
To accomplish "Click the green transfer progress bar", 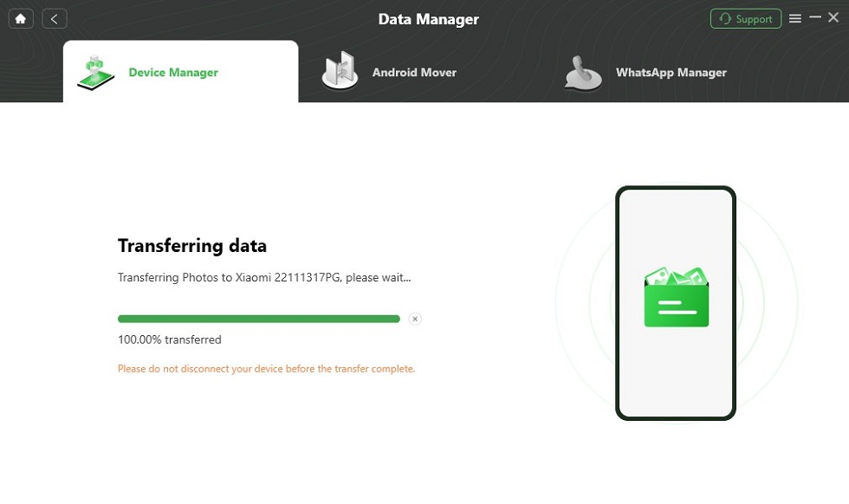I will tap(258, 319).
